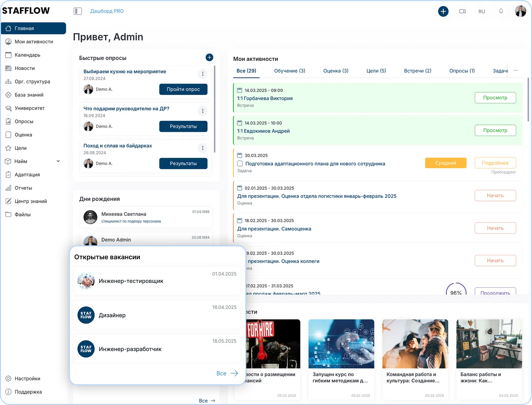This screenshot has height=405, width=532.
Task: Open Орг. структура in the sidebar
Action: tap(32, 81)
